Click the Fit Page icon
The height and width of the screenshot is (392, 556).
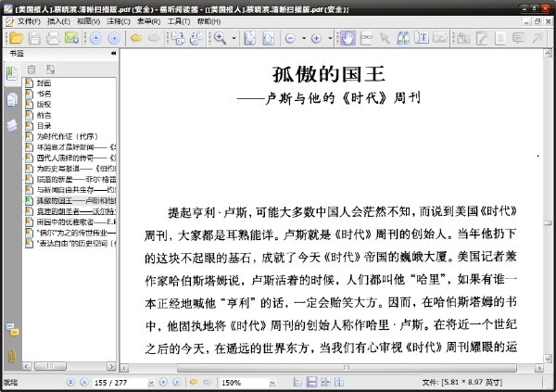(x=268, y=38)
